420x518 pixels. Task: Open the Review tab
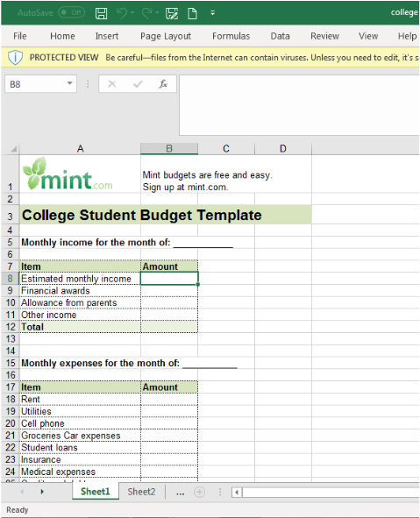[324, 36]
